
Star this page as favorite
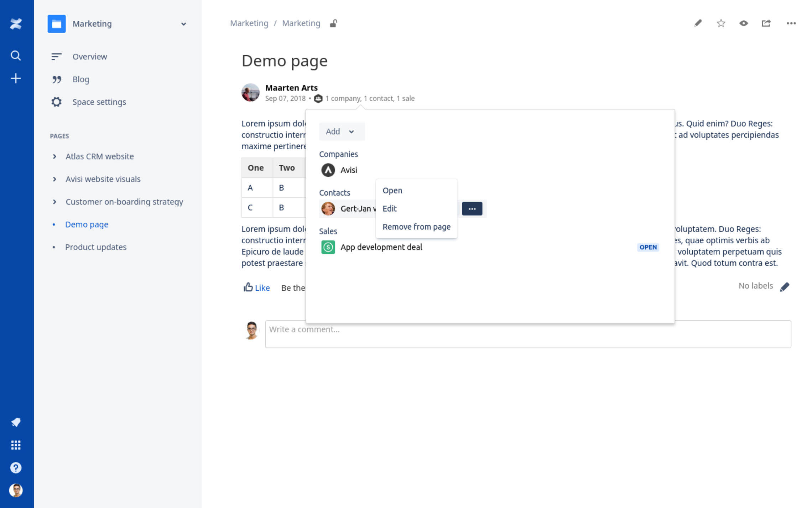(x=721, y=23)
